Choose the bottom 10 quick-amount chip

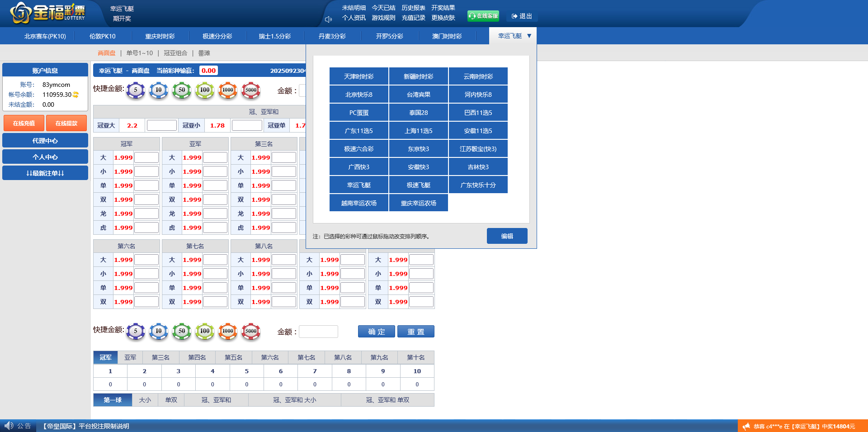159,331
